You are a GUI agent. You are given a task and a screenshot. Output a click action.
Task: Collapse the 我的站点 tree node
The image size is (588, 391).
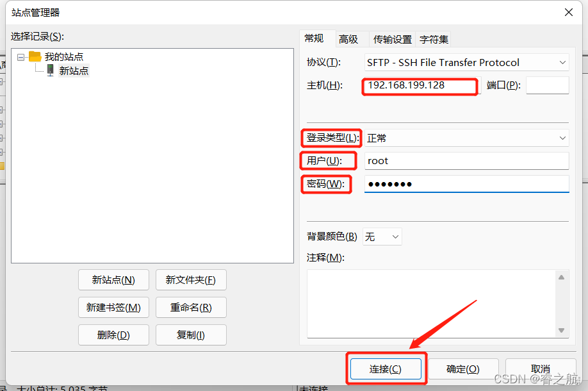(20, 58)
